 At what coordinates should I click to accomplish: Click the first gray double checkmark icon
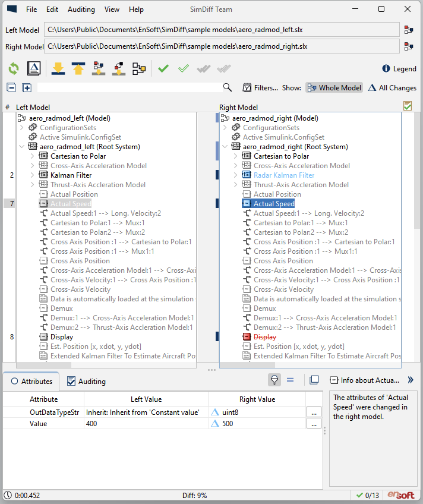coord(204,68)
